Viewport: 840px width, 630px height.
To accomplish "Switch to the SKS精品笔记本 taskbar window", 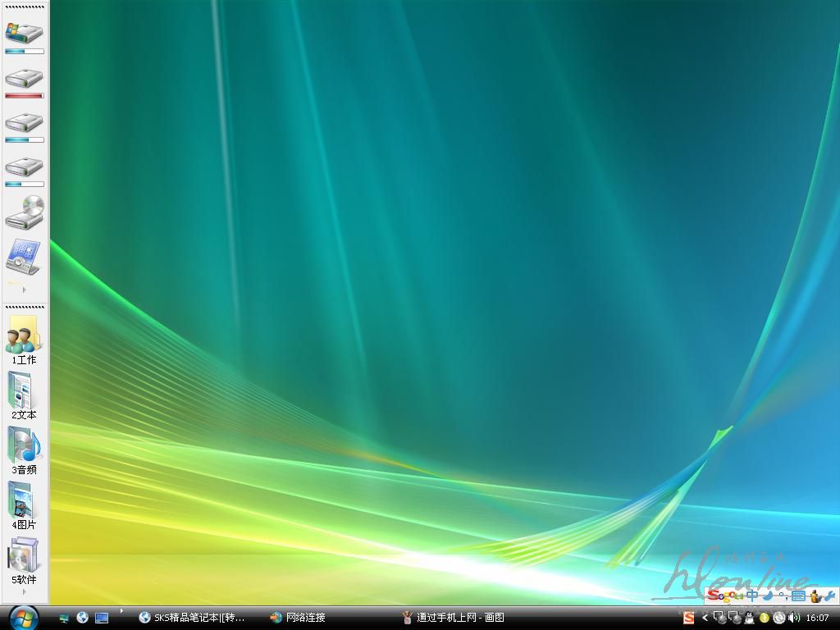I will point(193,618).
